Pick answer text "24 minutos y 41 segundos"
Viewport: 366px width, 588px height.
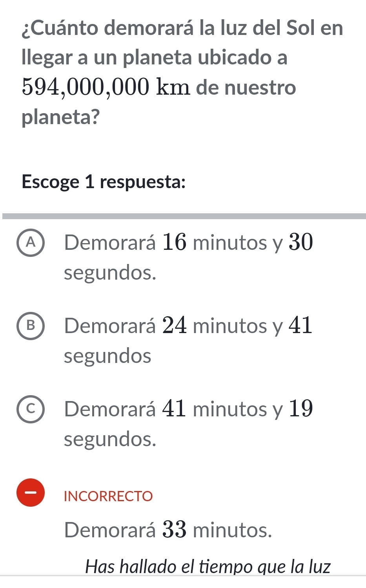click(x=188, y=340)
